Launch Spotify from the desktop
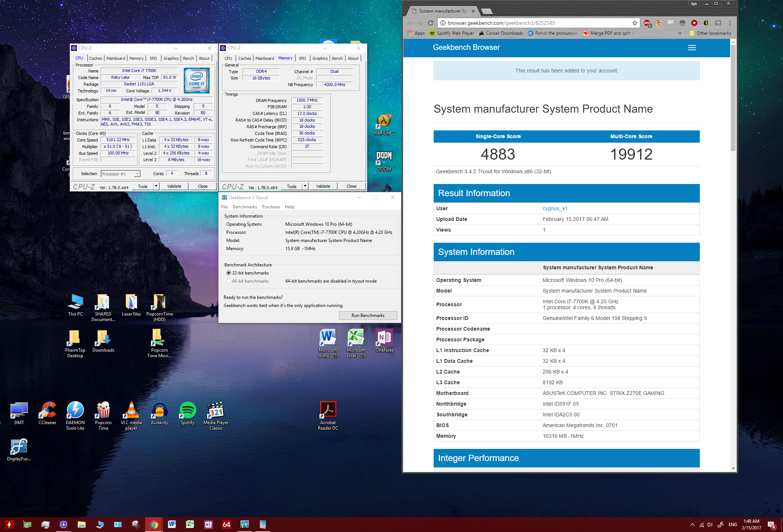The width and height of the screenshot is (783, 532). click(187, 413)
